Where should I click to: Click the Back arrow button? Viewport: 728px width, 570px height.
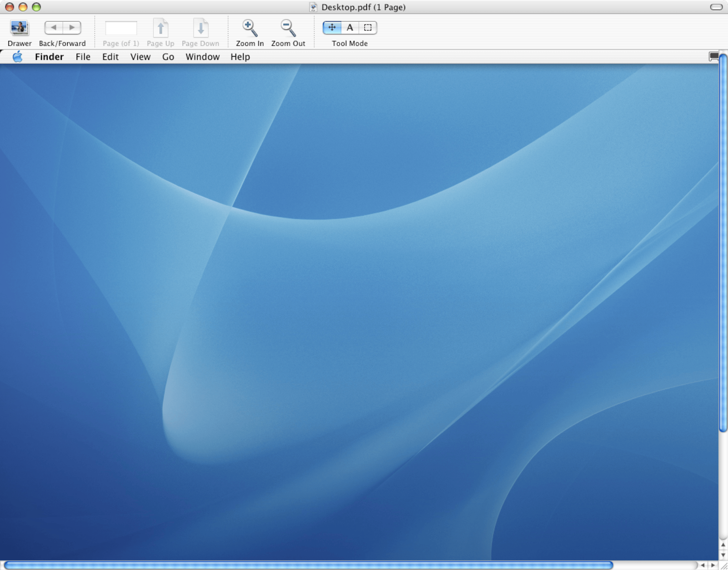click(54, 28)
